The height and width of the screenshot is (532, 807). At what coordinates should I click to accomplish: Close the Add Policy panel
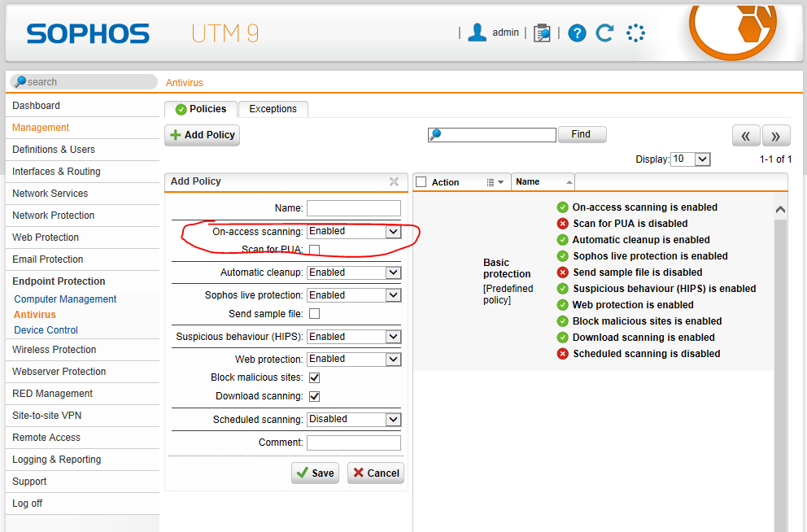click(394, 181)
